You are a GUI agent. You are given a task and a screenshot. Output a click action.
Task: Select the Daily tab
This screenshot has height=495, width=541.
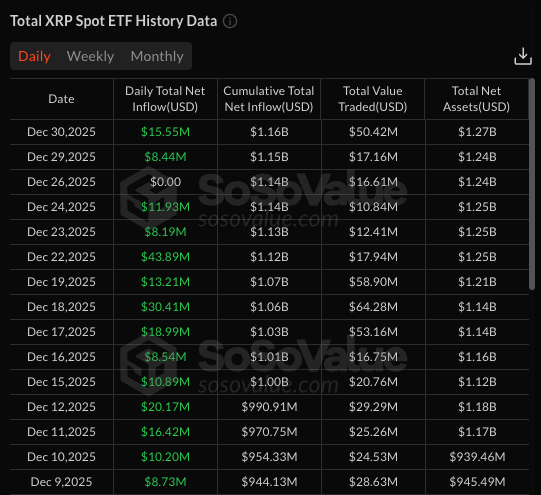[x=34, y=56]
